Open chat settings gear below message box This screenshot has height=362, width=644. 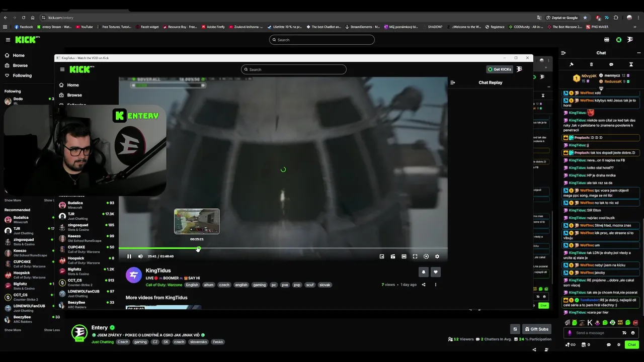click(x=618, y=344)
